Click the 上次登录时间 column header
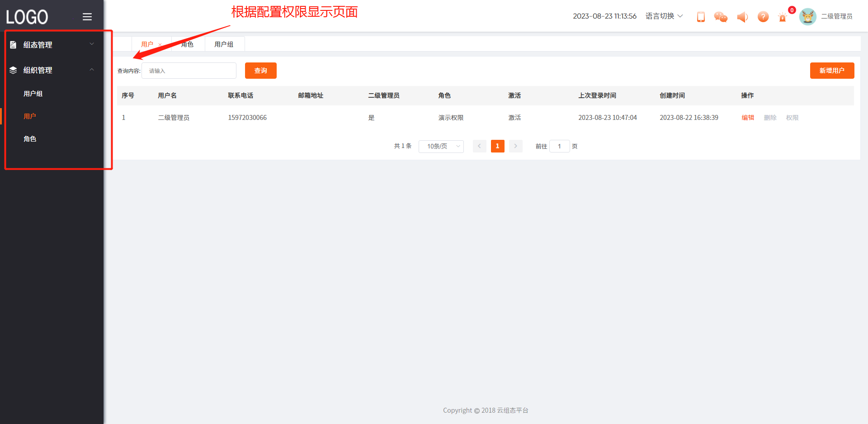The width and height of the screenshot is (868, 424). 597,95
